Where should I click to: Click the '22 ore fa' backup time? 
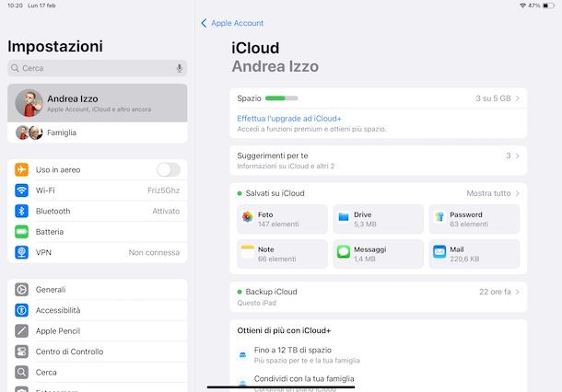click(495, 292)
